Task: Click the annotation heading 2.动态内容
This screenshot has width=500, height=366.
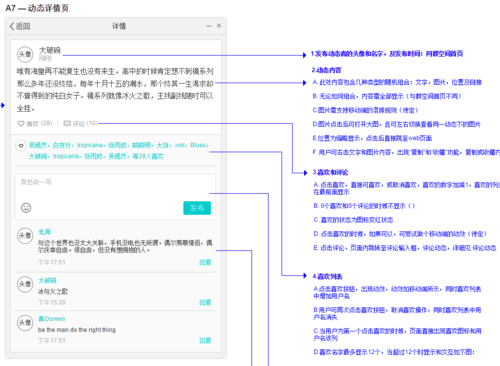Action: 327,70
